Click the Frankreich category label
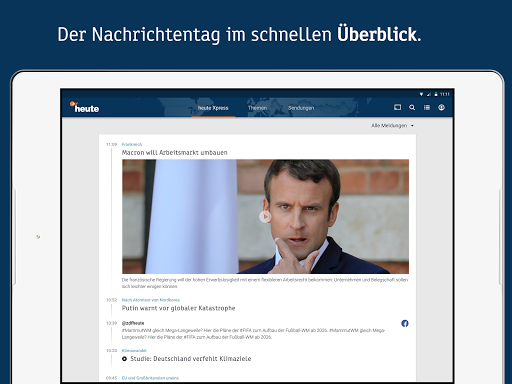Image resolution: width=512 pixels, height=384 pixels. pos(132,144)
